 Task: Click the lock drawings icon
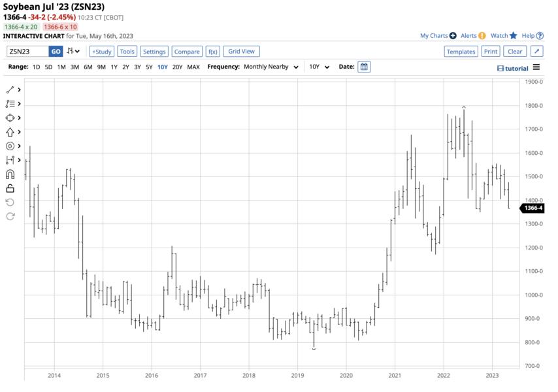[9, 188]
